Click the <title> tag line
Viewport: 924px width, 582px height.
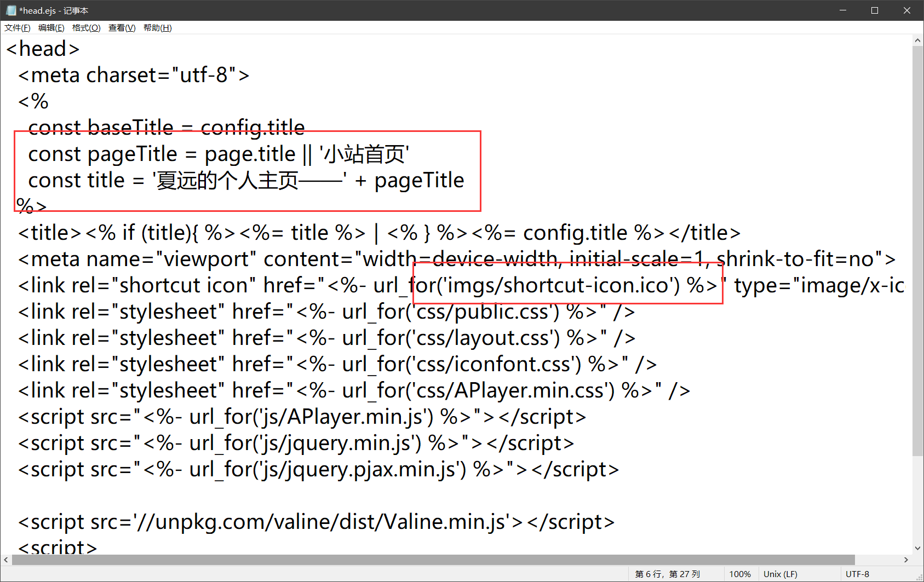point(379,233)
